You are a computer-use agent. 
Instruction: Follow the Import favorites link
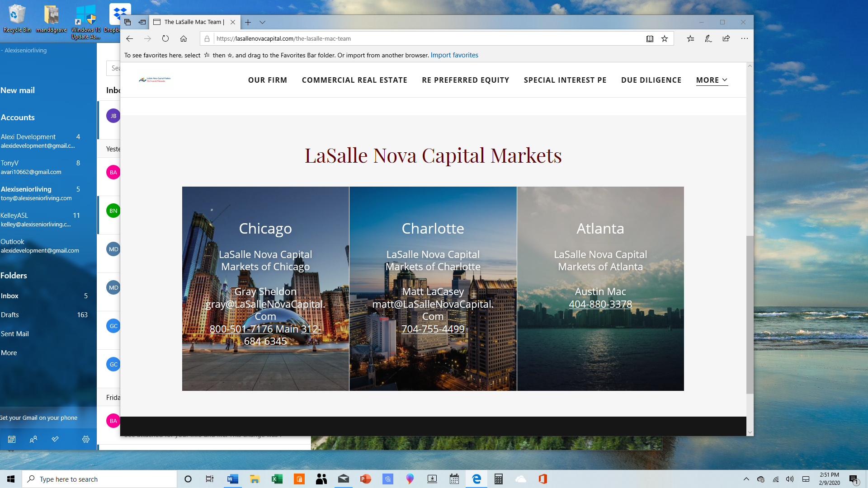454,55
